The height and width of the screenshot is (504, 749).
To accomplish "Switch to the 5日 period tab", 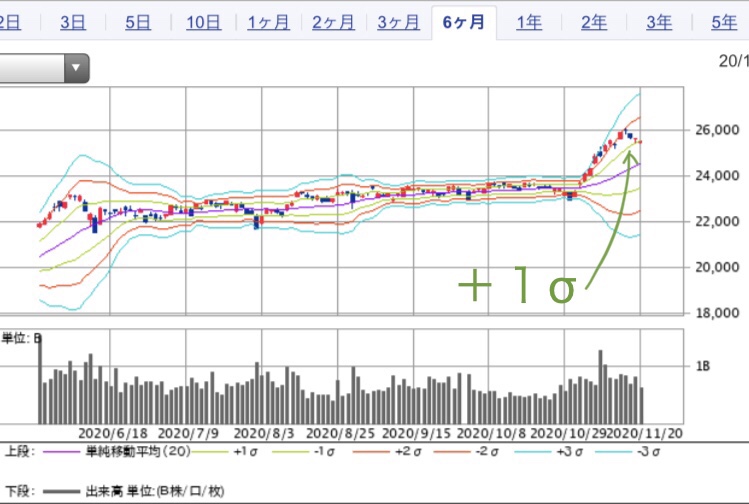I will pos(138,22).
